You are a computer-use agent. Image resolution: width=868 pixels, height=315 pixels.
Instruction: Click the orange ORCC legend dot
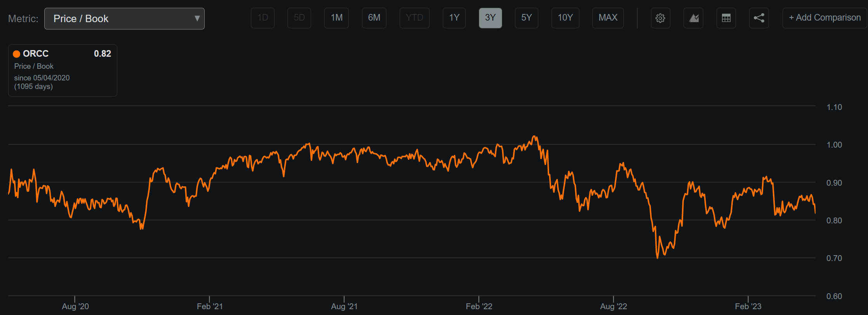pos(17,54)
